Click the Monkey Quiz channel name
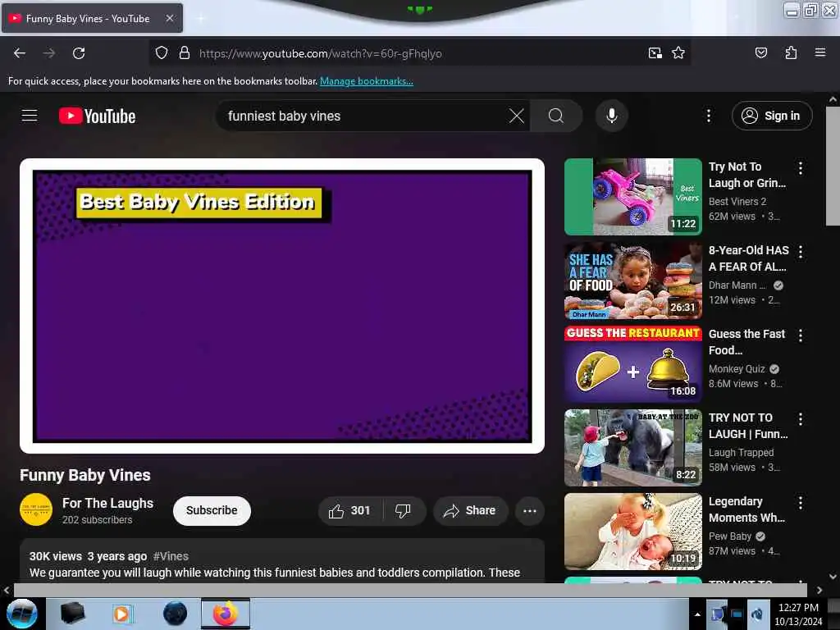The width and height of the screenshot is (840, 630). pos(737,368)
